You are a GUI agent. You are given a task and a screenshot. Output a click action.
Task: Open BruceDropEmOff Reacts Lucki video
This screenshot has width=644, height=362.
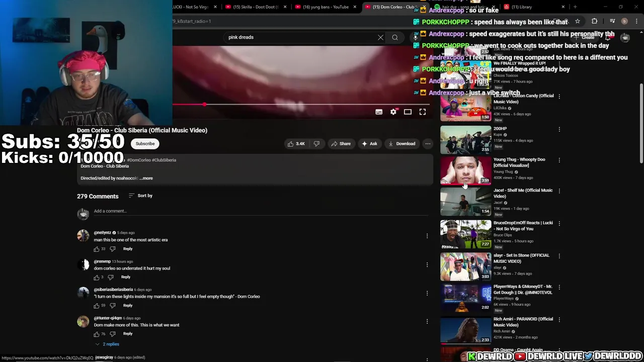[x=465, y=234]
